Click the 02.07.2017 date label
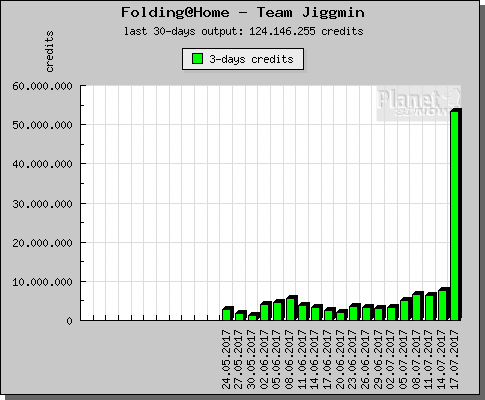This screenshot has width=485, height=400. pyautogui.click(x=391, y=359)
